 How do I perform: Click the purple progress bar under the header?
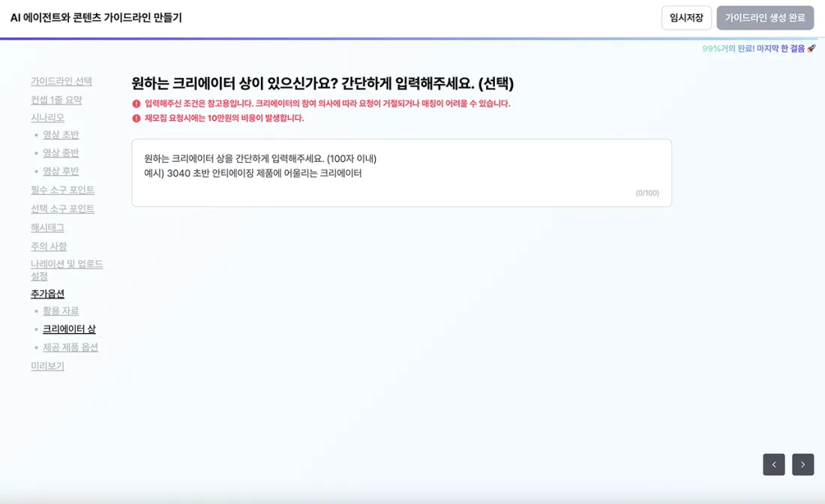[x=409, y=38]
